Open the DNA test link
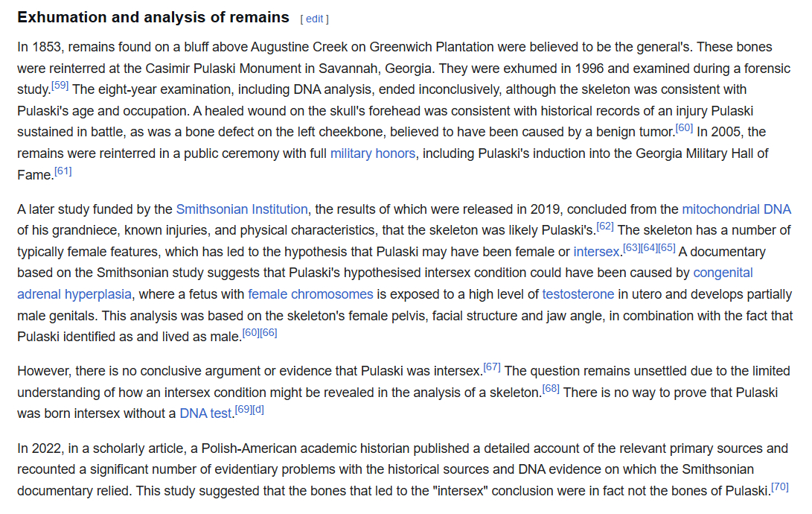The width and height of the screenshot is (812, 514). (x=205, y=413)
